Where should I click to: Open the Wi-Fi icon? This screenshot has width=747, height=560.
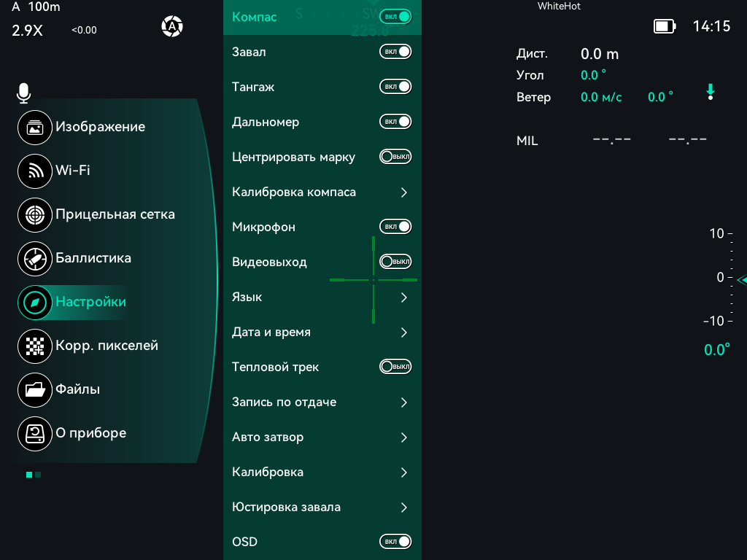pos(35,171)
